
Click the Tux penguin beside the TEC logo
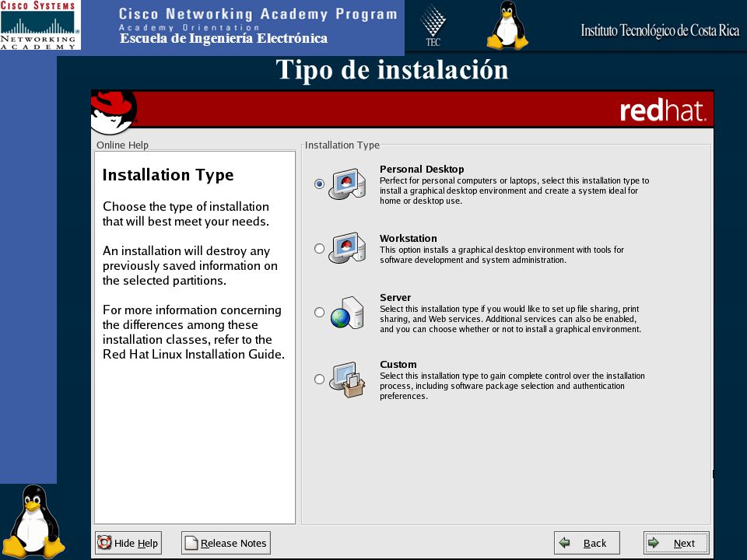(507, 25)
